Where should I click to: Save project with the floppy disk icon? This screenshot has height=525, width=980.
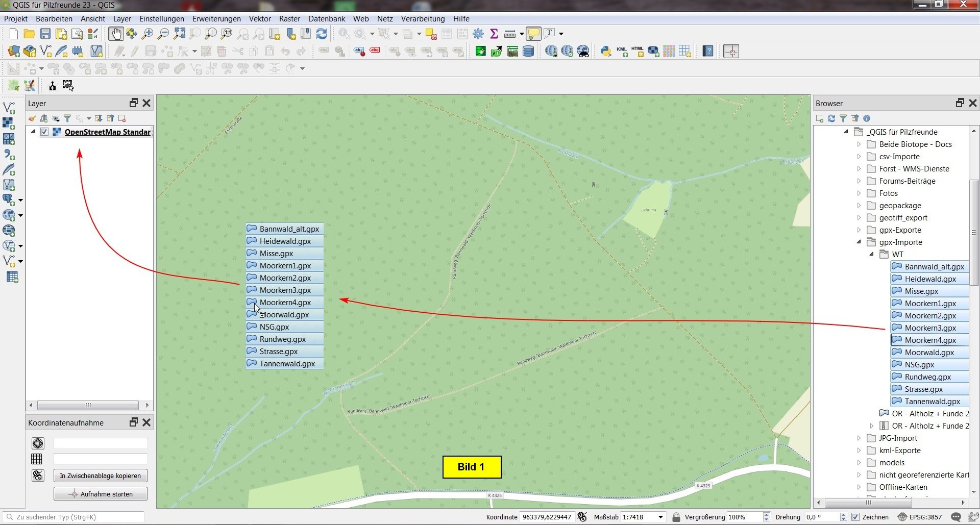[x=45, y=34]
